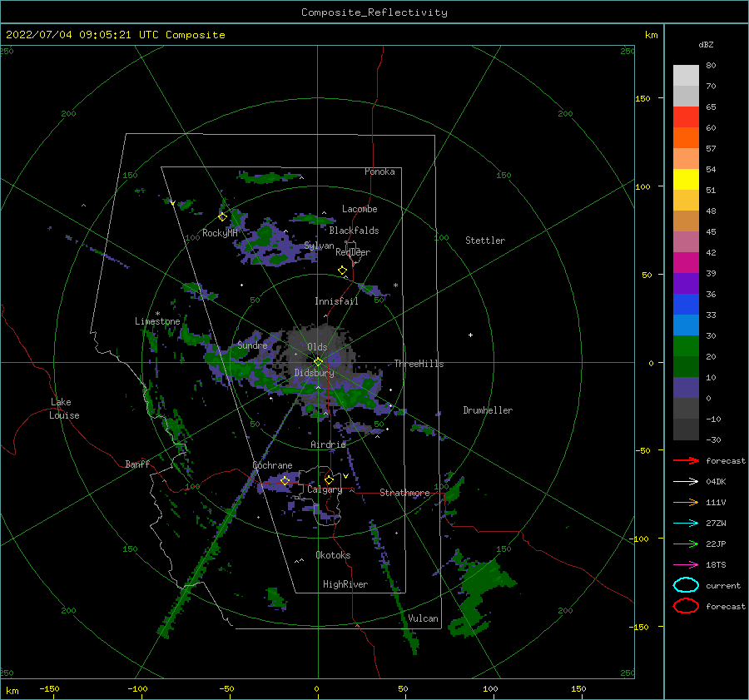749x700 pixels.
Task: Click the 18TS legend text
Action: 716,565
